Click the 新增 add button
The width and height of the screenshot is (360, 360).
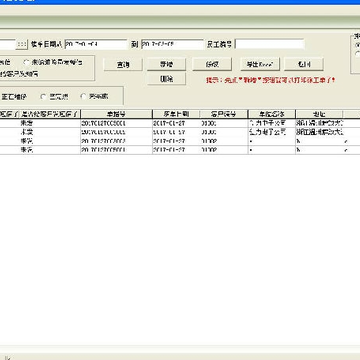pos(166,64)
